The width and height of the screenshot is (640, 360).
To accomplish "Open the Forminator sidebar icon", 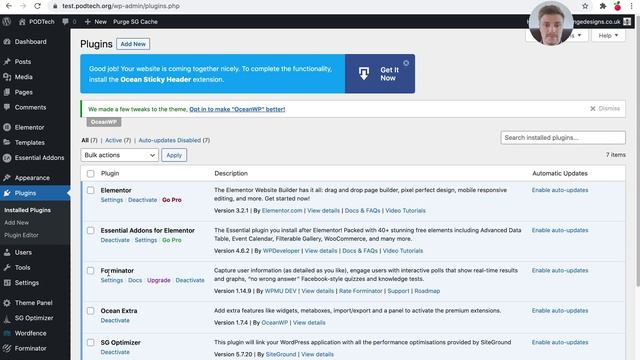I will tap(7, 348).
